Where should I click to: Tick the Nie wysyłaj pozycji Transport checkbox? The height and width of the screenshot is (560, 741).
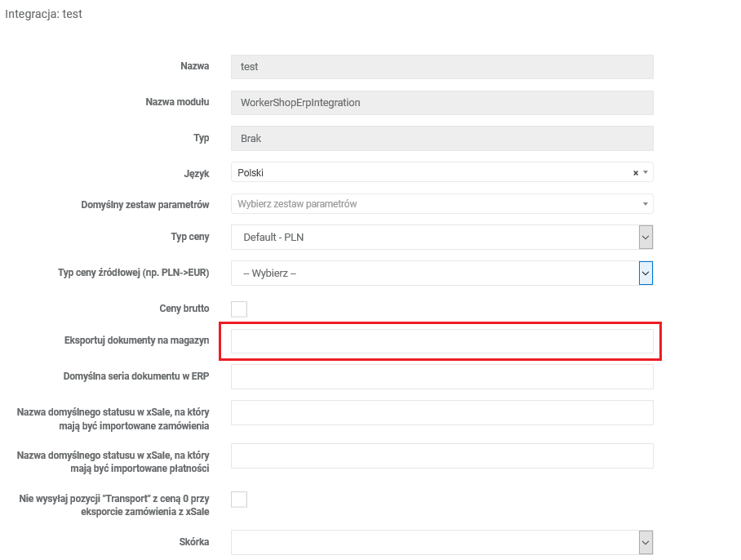[x=239, y=499]
